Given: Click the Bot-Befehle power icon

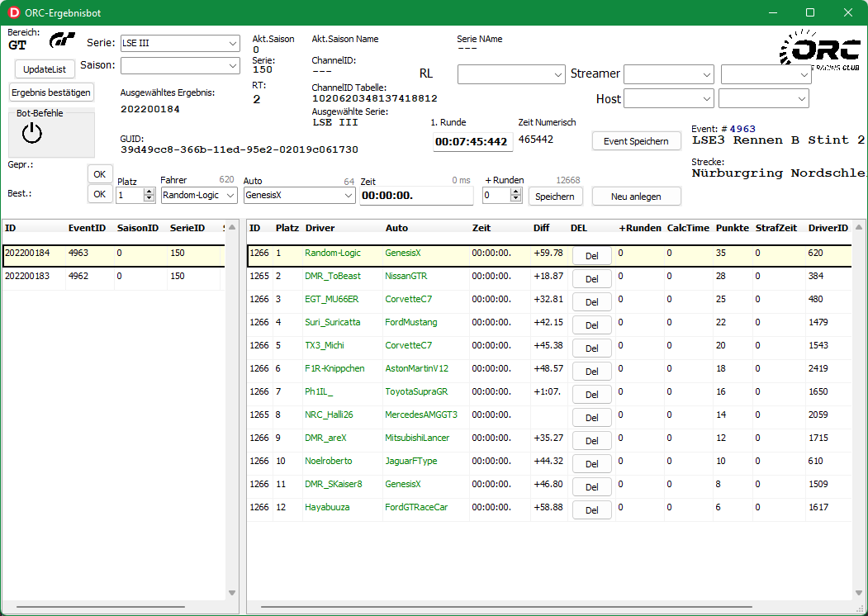Looking at the screenshot, I should pos(31,133).
